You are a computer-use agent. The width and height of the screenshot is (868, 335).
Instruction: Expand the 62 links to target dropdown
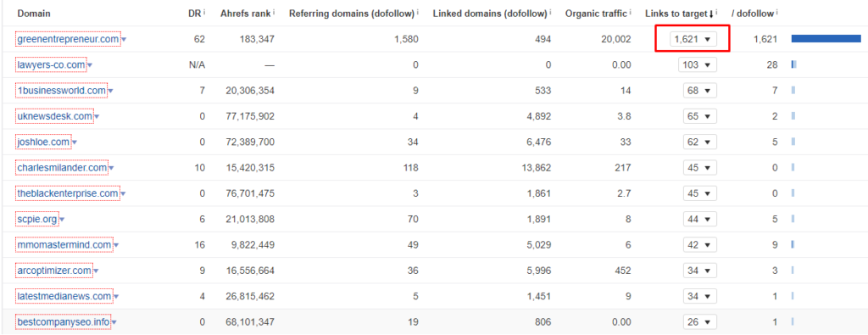(699, 142)
